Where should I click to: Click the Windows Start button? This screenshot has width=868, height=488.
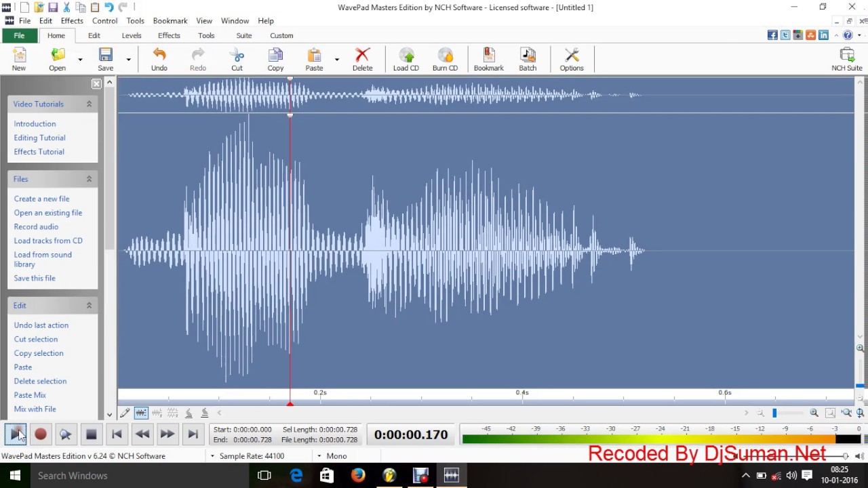point(15,476)
